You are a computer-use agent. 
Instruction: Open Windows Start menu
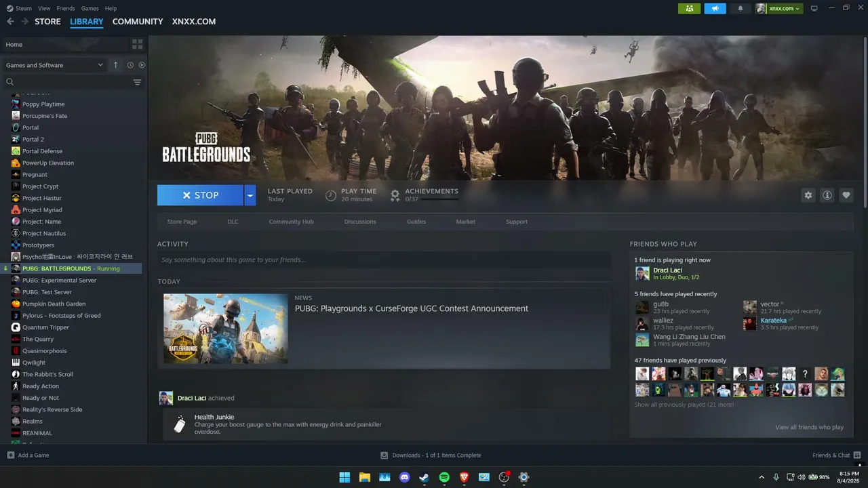(x=344, y=477)
